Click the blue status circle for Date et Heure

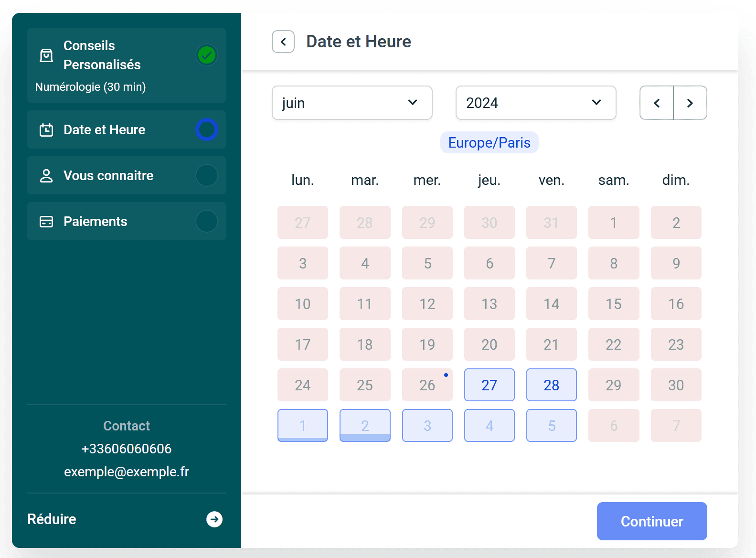click(x=207, y=129)
